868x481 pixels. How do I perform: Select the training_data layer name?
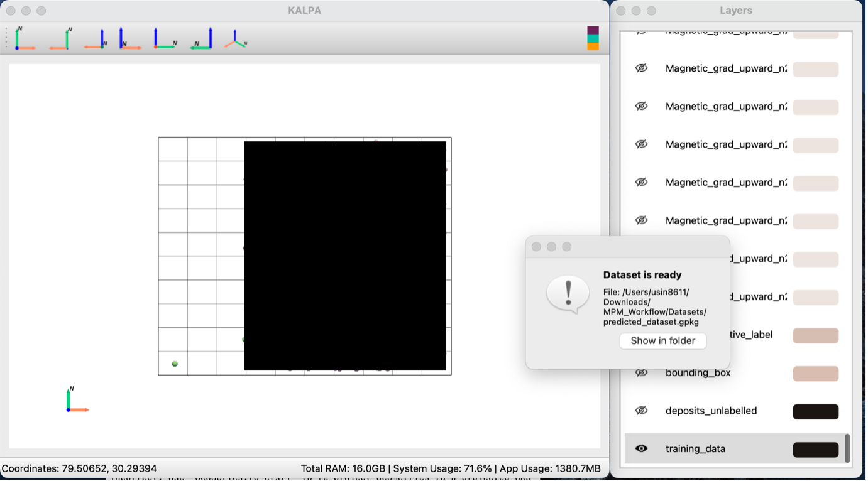point(695,449)
